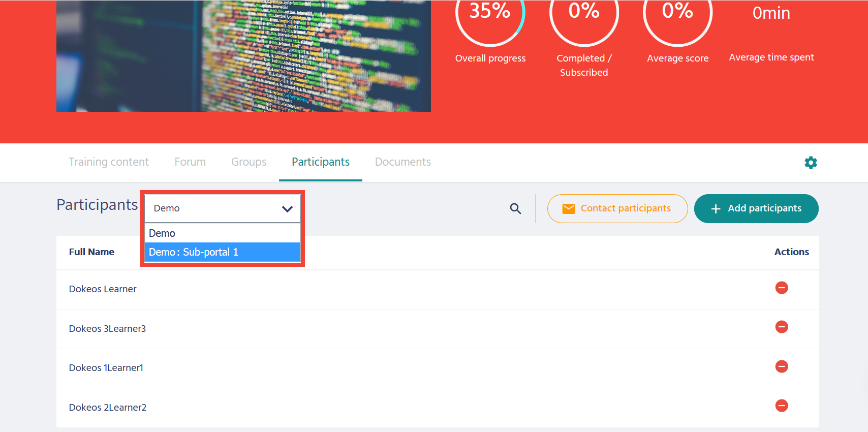Remove Dokeos 1Learner1 using red minus icon
This screenshot has height=432, width=868.
click(x=781, y=366)
